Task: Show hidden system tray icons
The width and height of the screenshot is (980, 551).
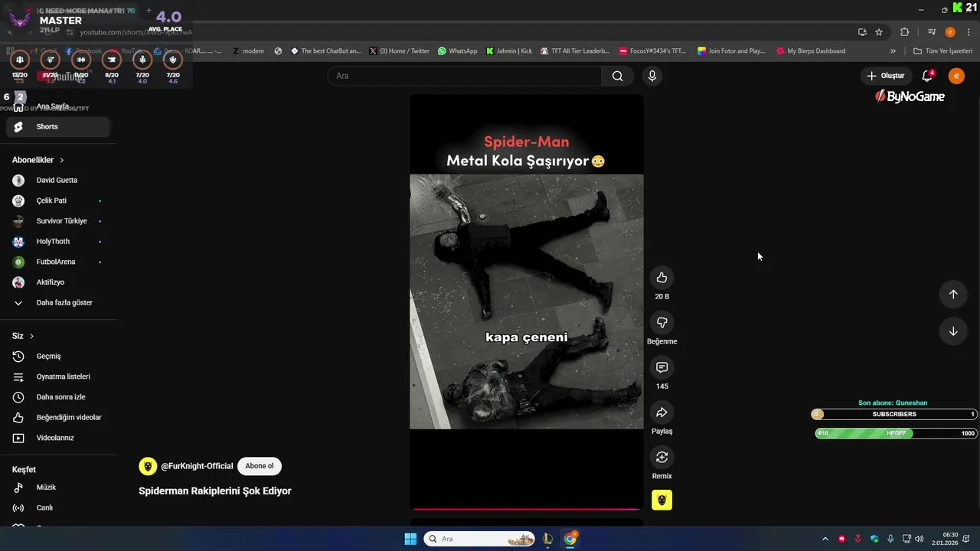Action: pos(825,539)
